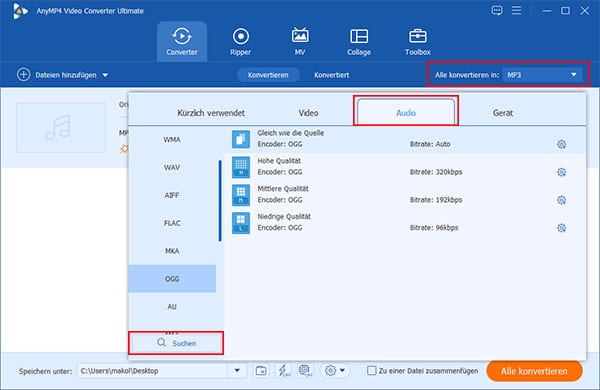Click the Alle konvertieren button
This screenshot has width=600, height=390.
(x=534, y=371)
